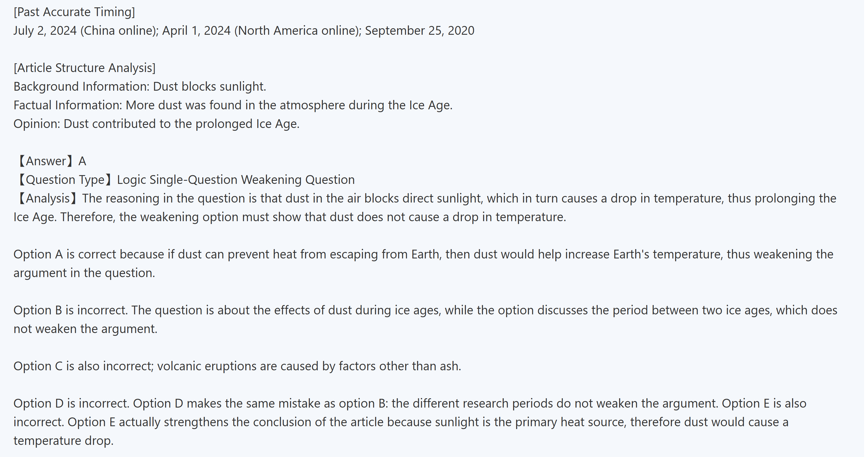The width and height of the screenshot is (868, 457).
Task: Click the [Past Accurate Timing] heading
Action: tap(74, 12)
